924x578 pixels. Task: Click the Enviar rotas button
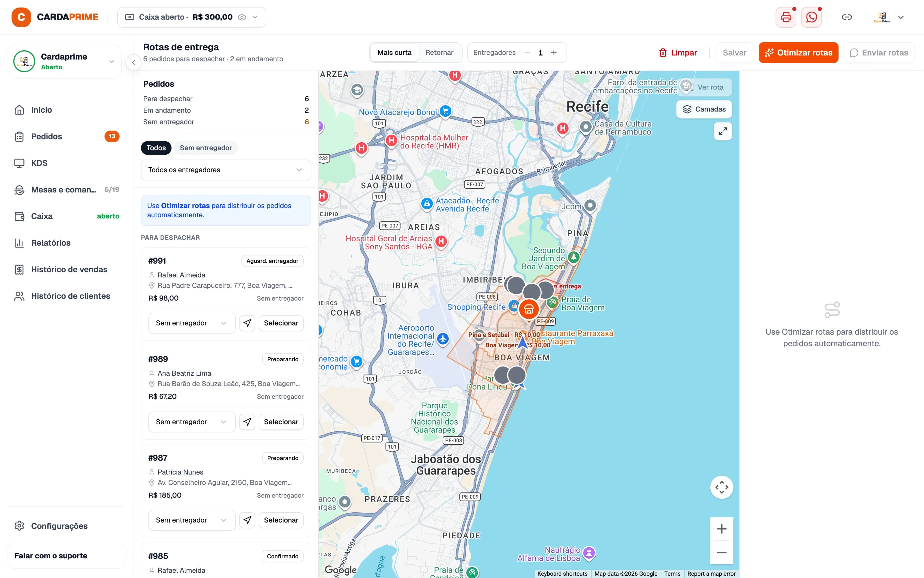[x=879, y=53]
